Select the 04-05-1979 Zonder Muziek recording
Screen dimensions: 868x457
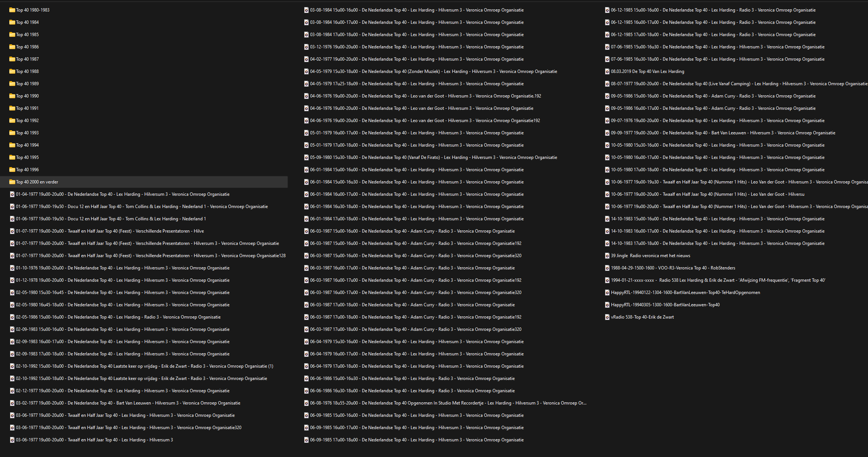[433, 71]
